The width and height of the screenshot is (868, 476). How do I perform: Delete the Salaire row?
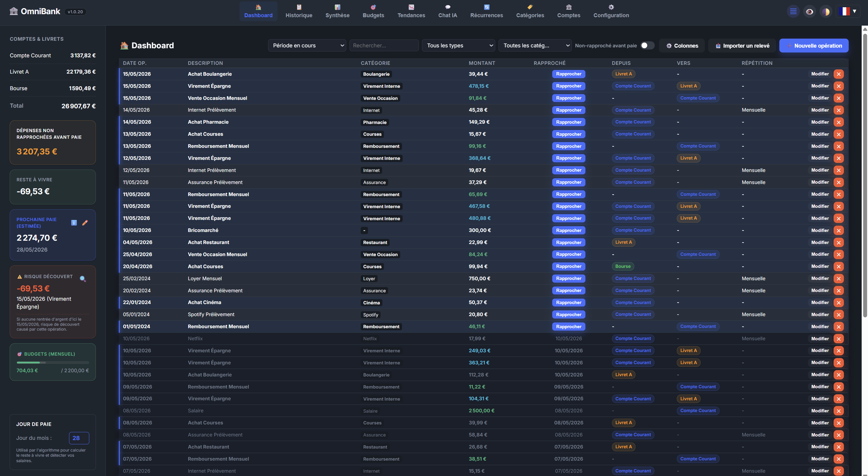(x=838, y=411)
